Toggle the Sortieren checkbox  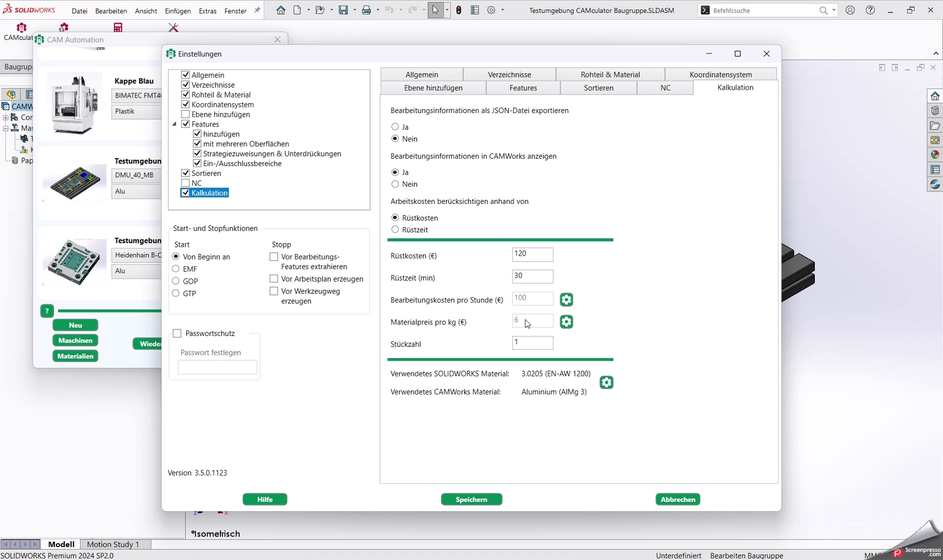[x=185, y=173]
